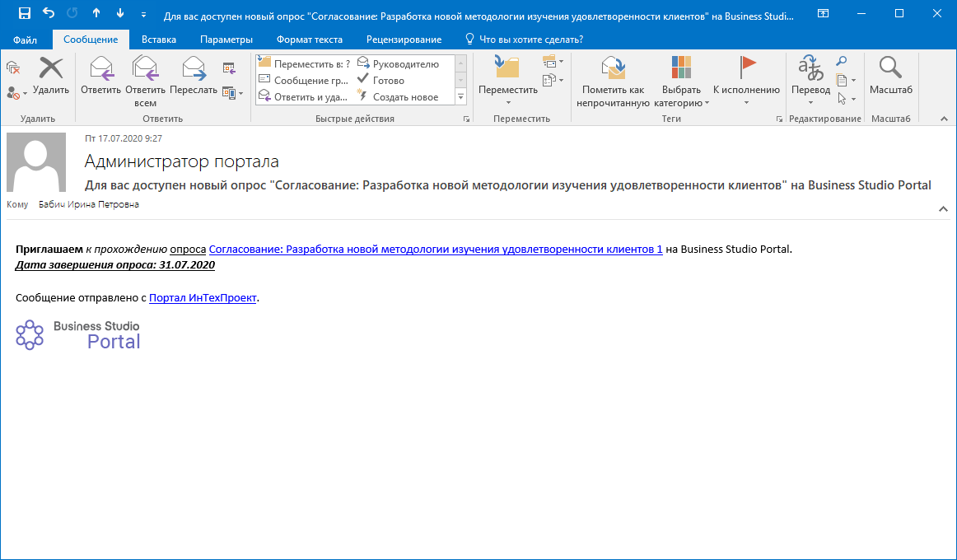Click the Undo arrow in title bar
This screenshot has height=560, width=957.
(x=49, y=14)
